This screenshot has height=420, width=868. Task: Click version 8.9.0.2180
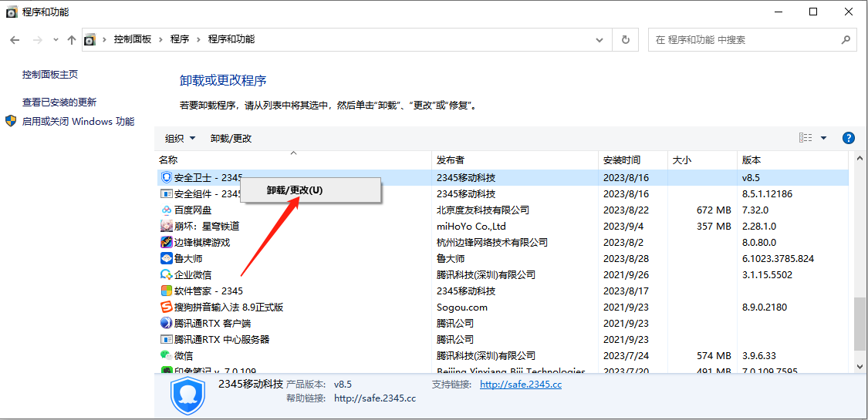point(764,307)
